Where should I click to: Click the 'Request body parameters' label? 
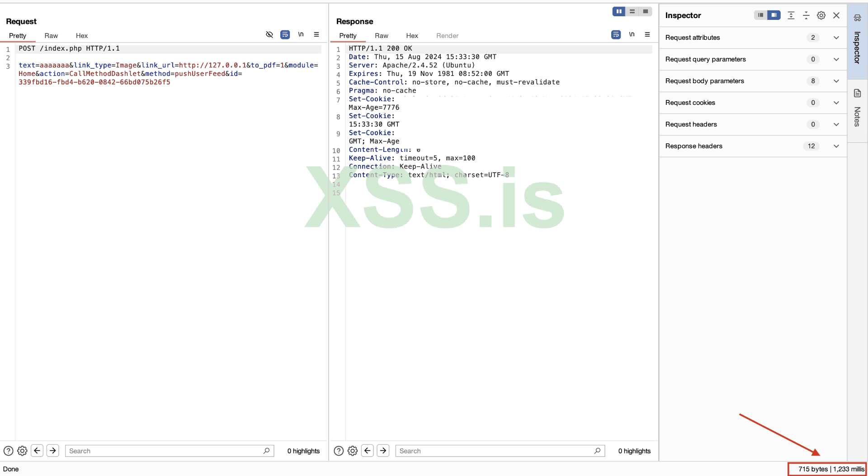[705, 81]
